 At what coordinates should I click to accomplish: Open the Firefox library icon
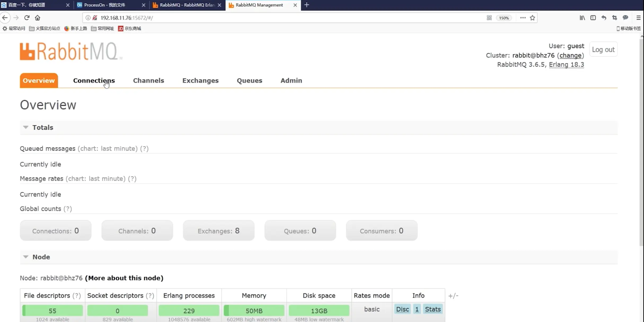click(x=582, y=18)
